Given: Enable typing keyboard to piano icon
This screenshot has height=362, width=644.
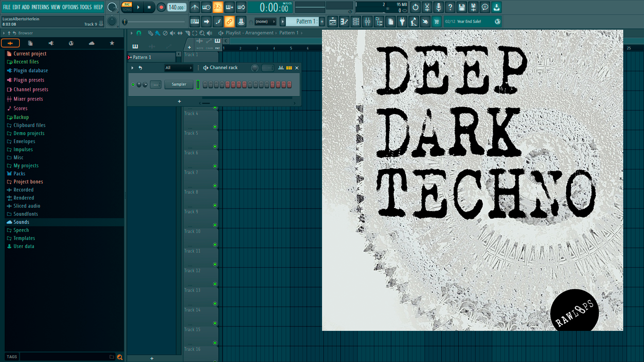Looking at the screenshot, I should [x=195, y=21].
